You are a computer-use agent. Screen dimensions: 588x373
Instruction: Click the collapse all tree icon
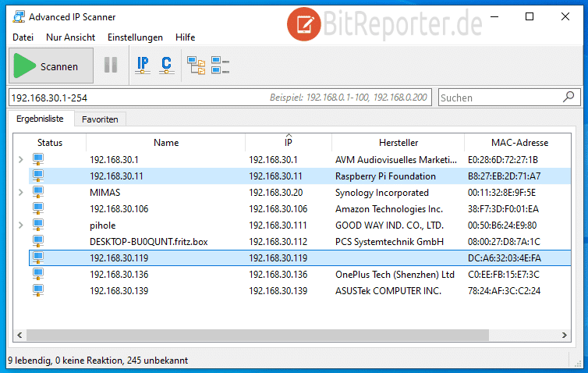coord(220,66)
